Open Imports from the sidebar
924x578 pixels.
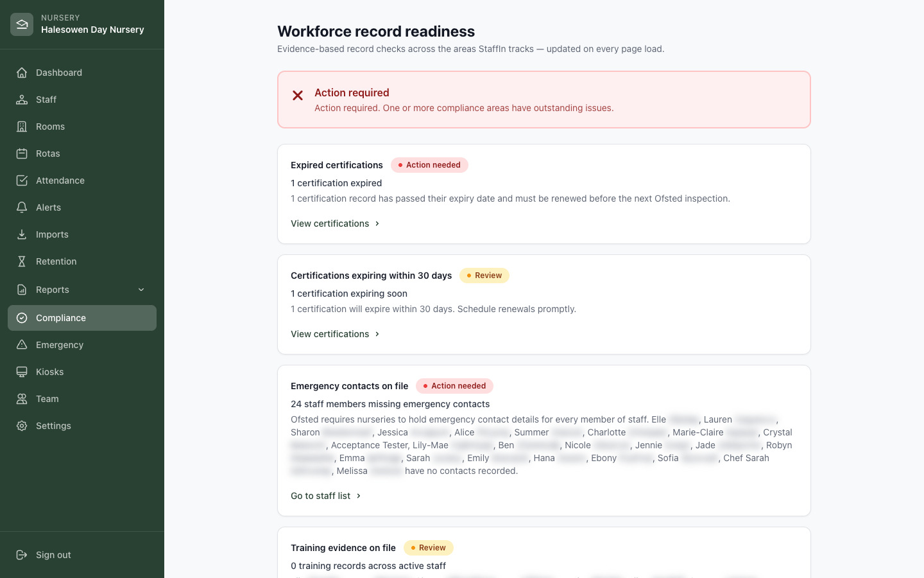point(82,234)
